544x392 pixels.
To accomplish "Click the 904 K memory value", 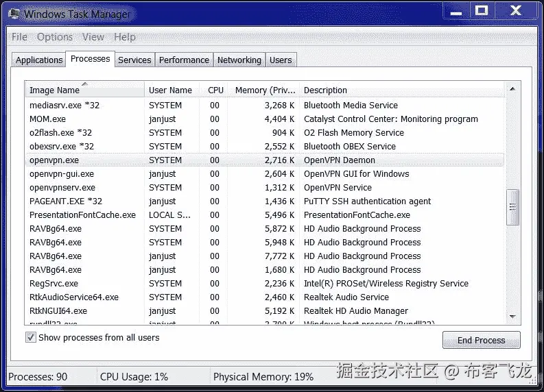I will coord(283,133).
